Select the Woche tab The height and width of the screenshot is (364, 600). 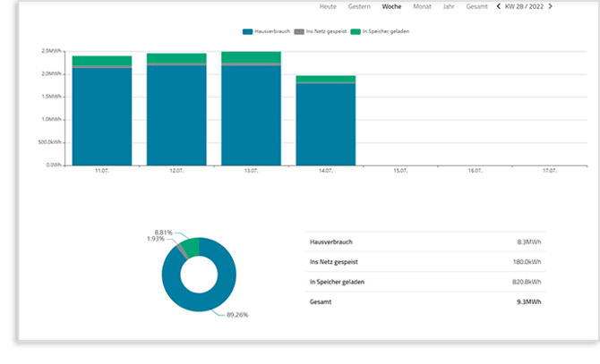[391, 7]
